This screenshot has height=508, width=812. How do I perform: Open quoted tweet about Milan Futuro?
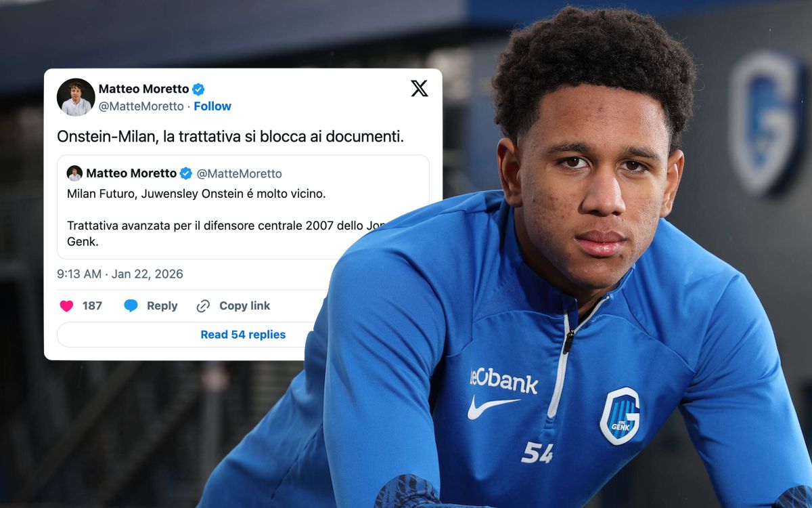click(243, 207)
